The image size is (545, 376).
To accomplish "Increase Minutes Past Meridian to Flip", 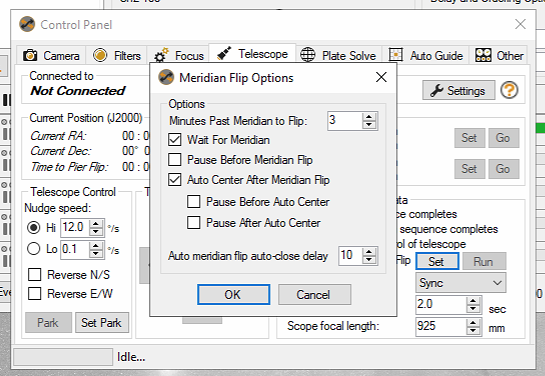I will [x=369, y=117].
